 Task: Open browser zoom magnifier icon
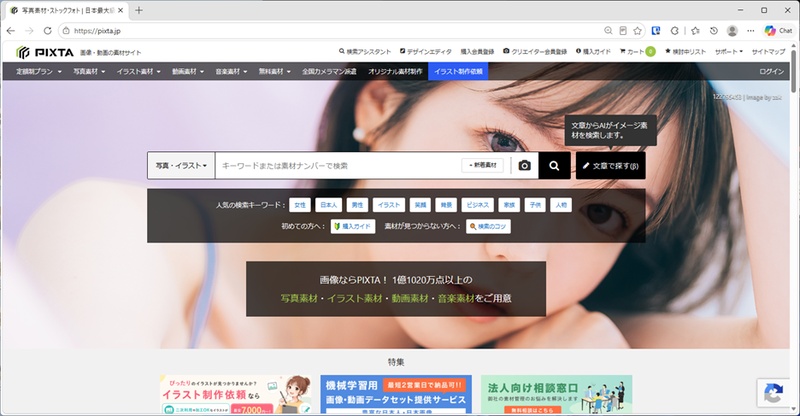[x=608, y=31]
